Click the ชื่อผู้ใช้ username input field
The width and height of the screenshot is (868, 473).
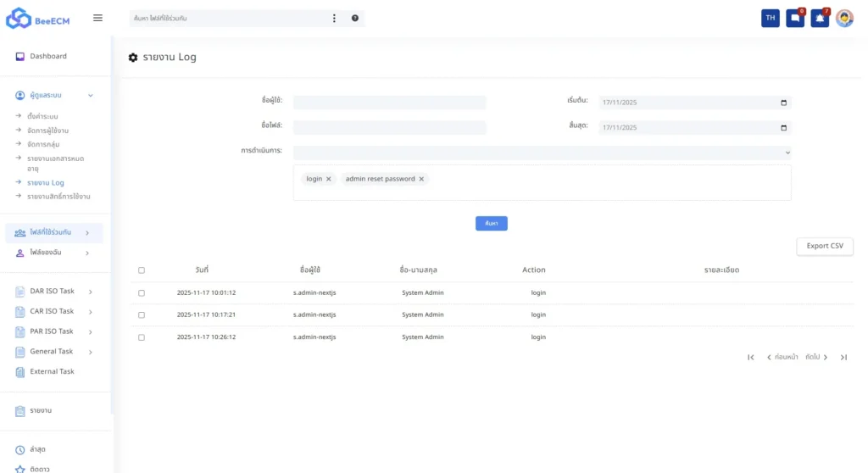389,102
